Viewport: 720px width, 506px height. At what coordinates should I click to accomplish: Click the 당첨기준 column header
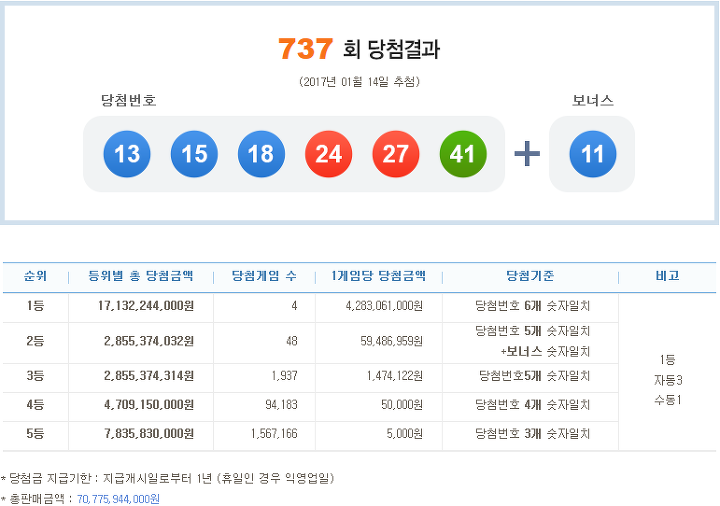pos(530,276)
